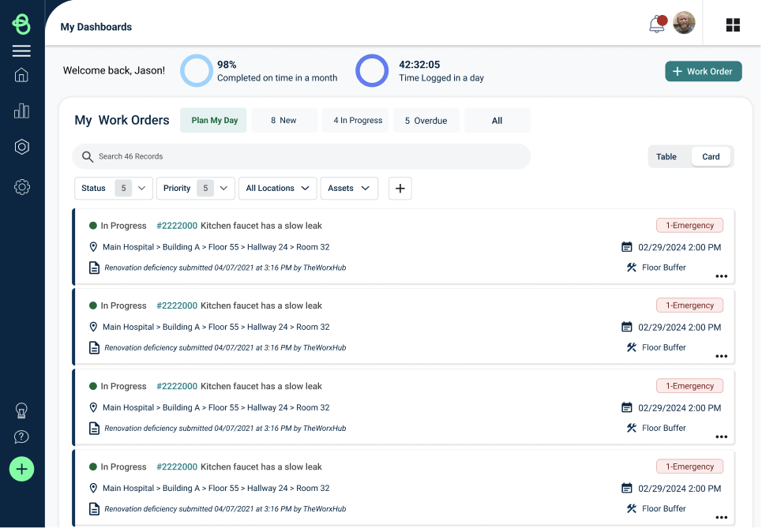Open the lightbulb ideas icon

click(21, 410)
